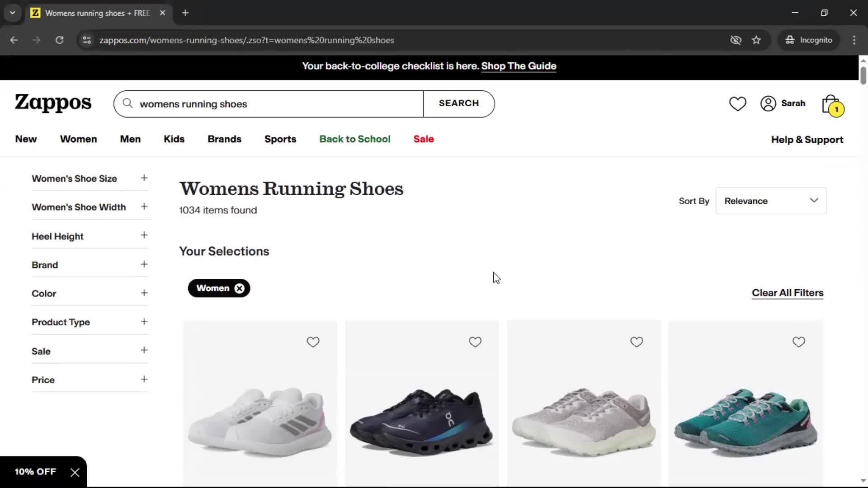
Task: Open Help & Support
Action: click(x=807, y=140)
